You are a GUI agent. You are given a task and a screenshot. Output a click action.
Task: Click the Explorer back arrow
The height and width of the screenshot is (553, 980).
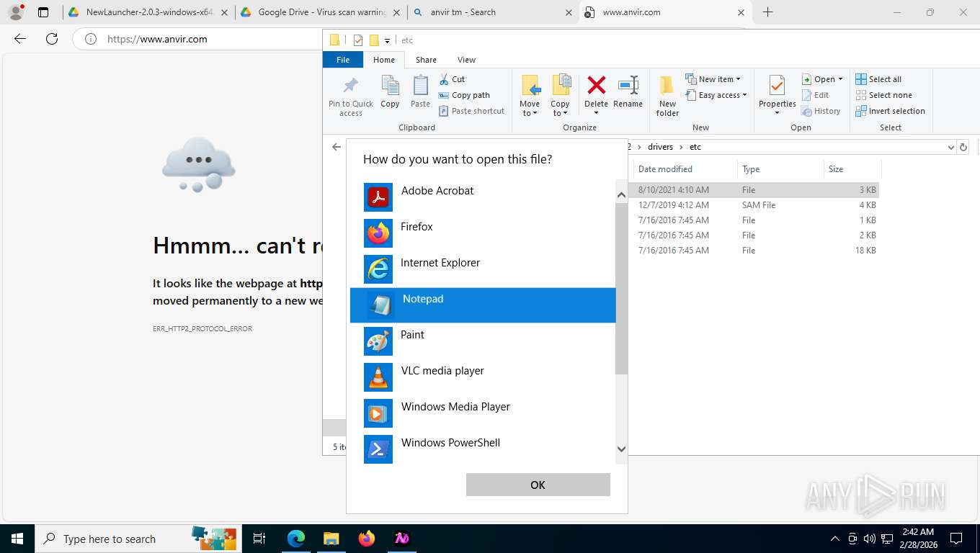pos(337,147)
